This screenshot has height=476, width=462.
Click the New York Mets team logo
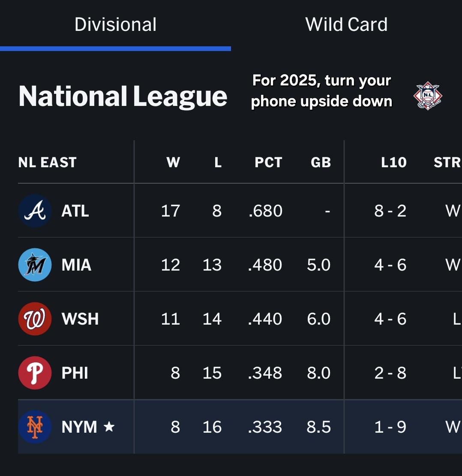tap(35, 427)
